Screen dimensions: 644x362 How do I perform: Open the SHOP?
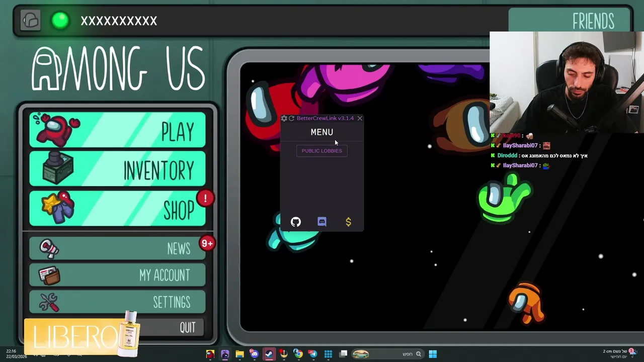click(118, 209)
